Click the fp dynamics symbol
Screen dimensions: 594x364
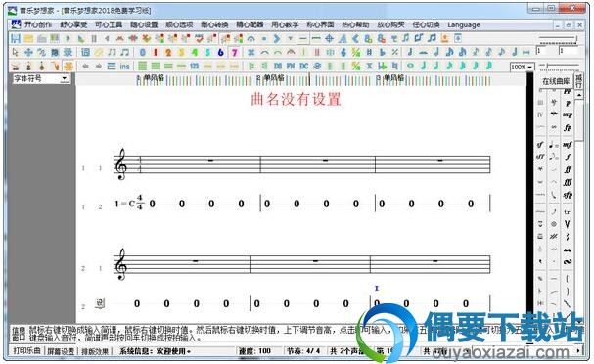tap(568, 127)
